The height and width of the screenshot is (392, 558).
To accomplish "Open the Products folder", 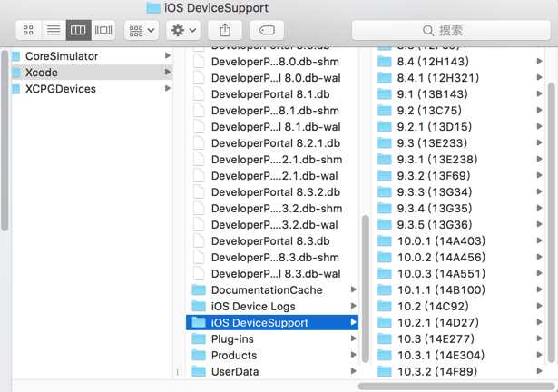I will pyautogui.click(x=272, y=356).
